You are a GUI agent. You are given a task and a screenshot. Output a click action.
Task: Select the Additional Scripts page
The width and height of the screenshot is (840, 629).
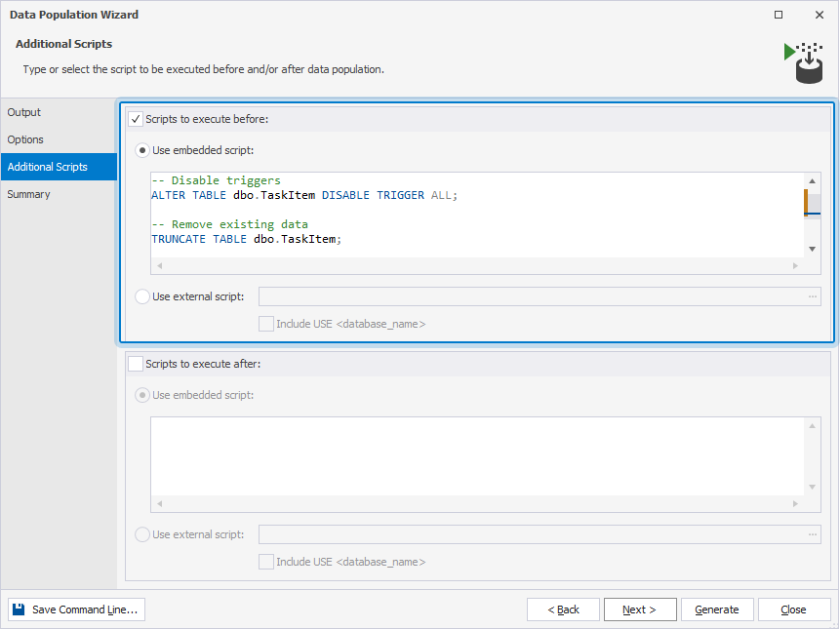click(59, 167)
